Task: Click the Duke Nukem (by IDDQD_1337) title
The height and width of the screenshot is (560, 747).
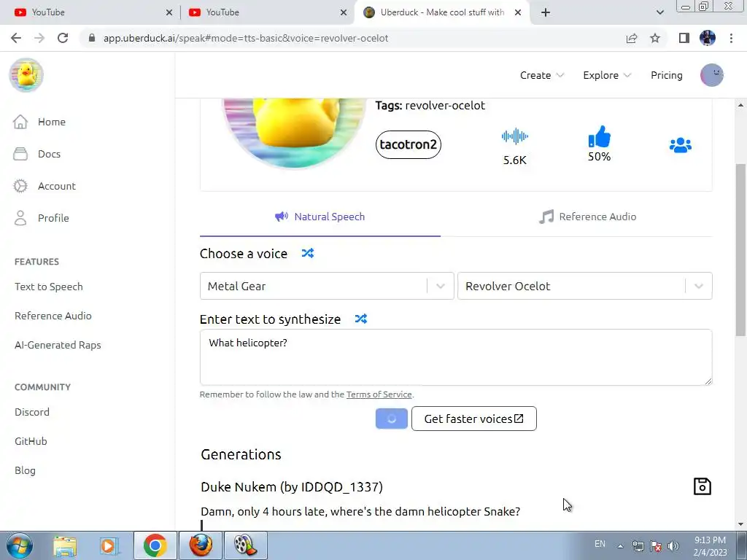Action: (292, 486)
